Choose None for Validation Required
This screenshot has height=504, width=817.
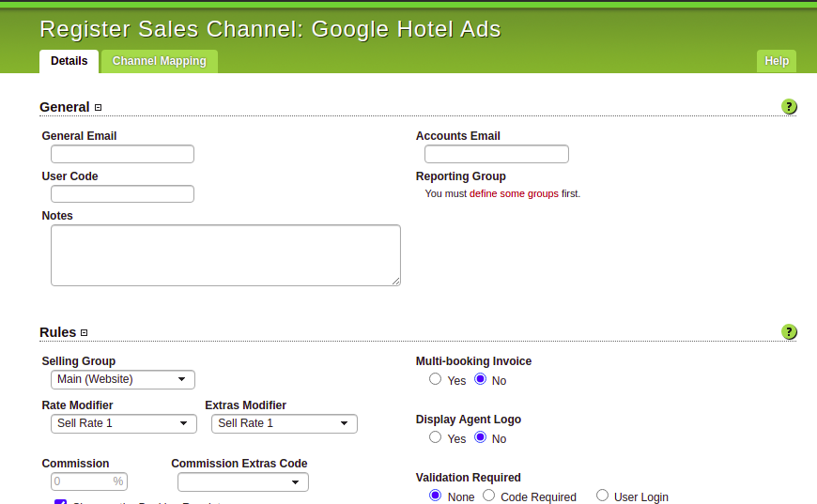[435, 496]
